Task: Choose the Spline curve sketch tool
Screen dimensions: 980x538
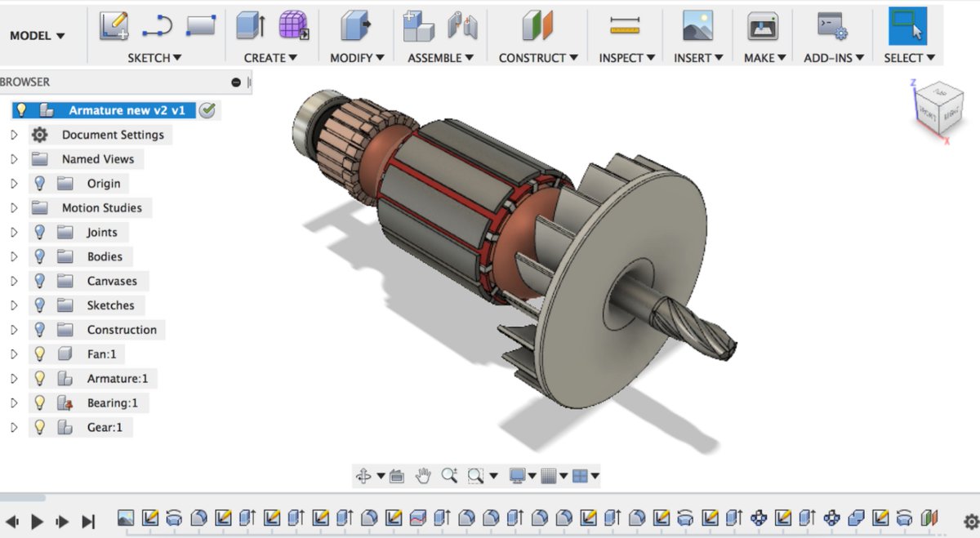Action: [x=157, y=27]
